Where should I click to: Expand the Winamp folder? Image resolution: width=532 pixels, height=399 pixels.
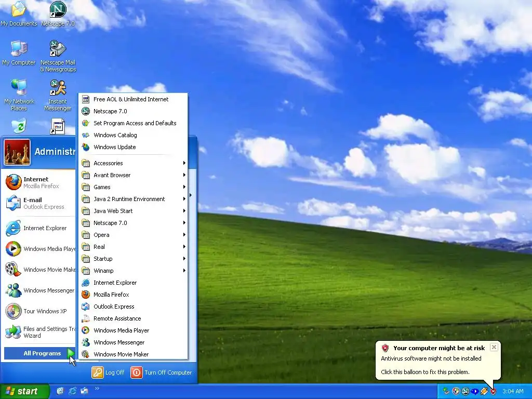click(x=133, y=270)
